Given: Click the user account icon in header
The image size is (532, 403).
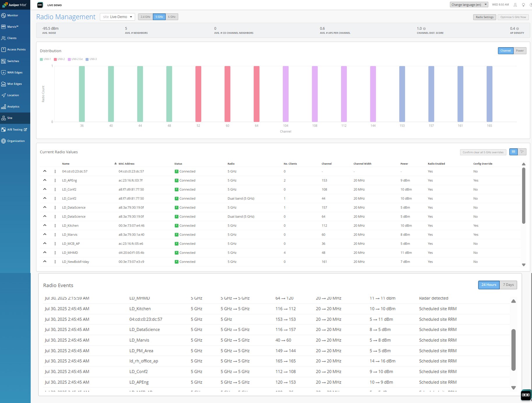Looking at the screenshot, I should click(515, 5).
